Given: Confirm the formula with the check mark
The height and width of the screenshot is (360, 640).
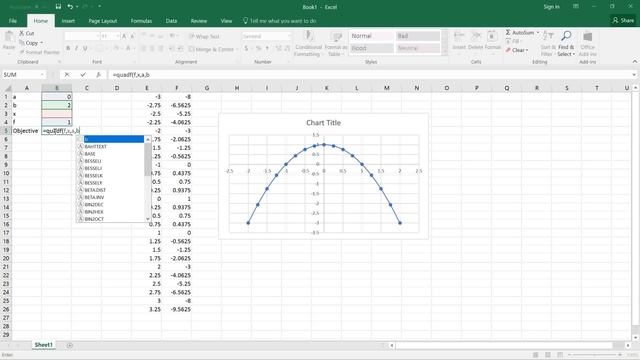Looking at the screenshot, I should (83, 75).
